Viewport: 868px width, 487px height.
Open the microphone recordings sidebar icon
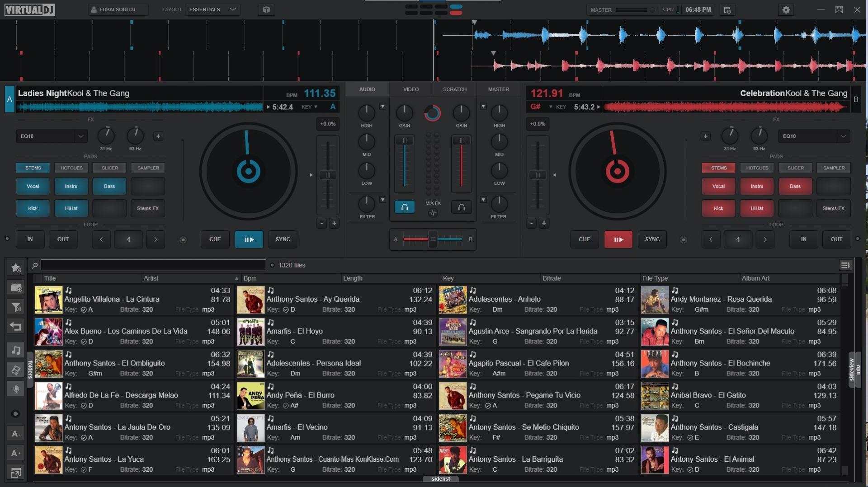(16, 389)
